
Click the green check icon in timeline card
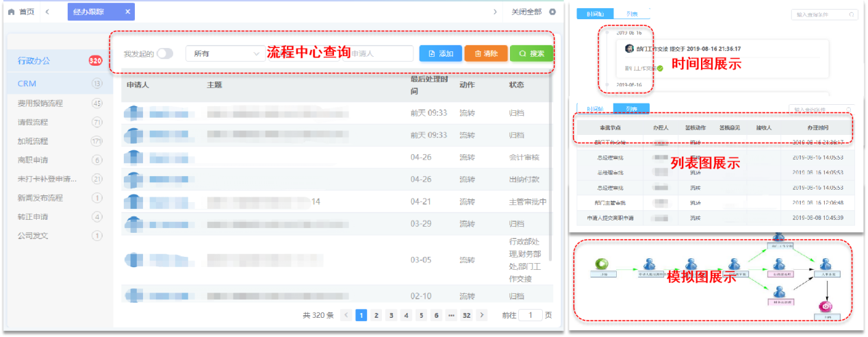coord(660,68)
